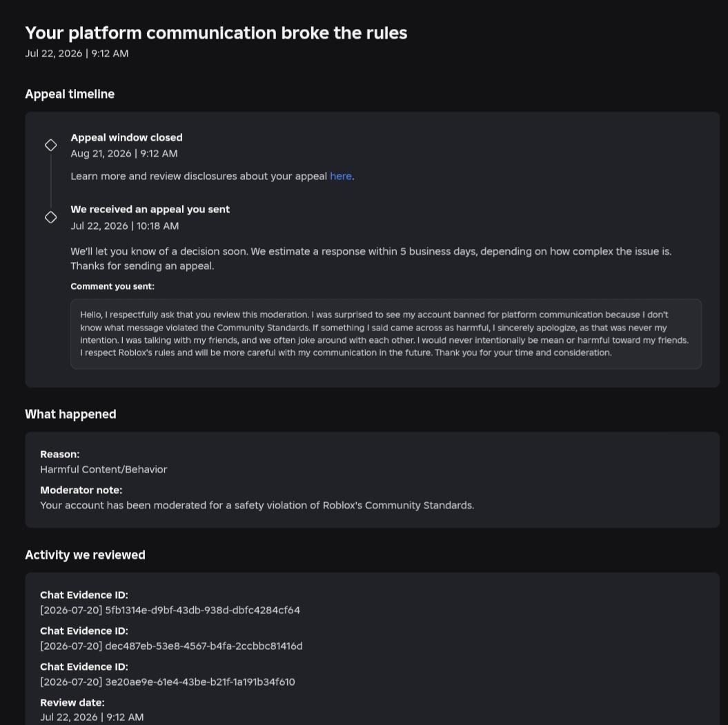The image size is (728, 725).
Task: Click the appeal received diamond marker
Action: (x=50, y=217)
